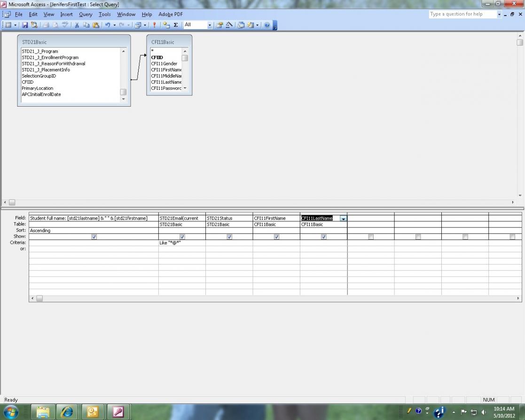Expand the New Object dropdown arrow

coord(257,25)
